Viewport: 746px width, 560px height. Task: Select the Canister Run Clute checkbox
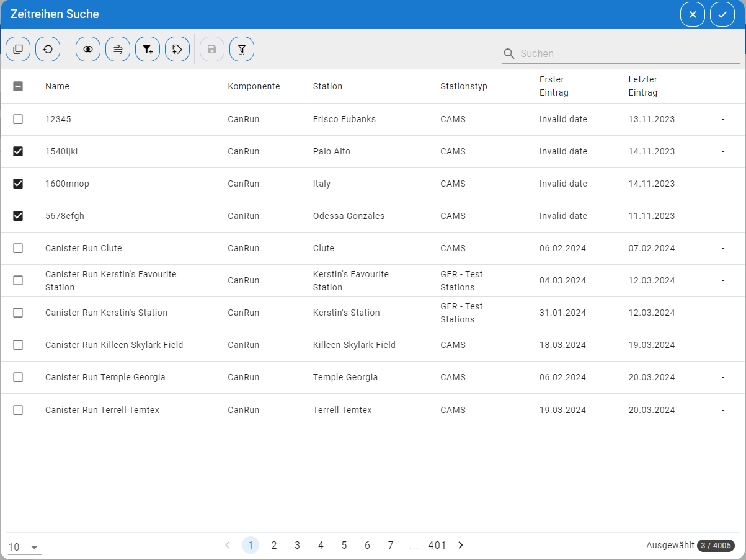18,248
